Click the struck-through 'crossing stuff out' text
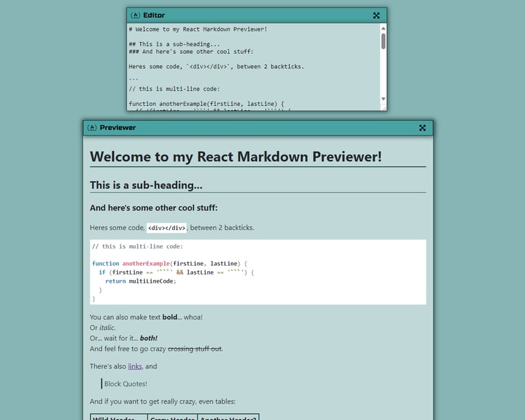The width and height of the screenshot is (525, 420). pos(195,349)
